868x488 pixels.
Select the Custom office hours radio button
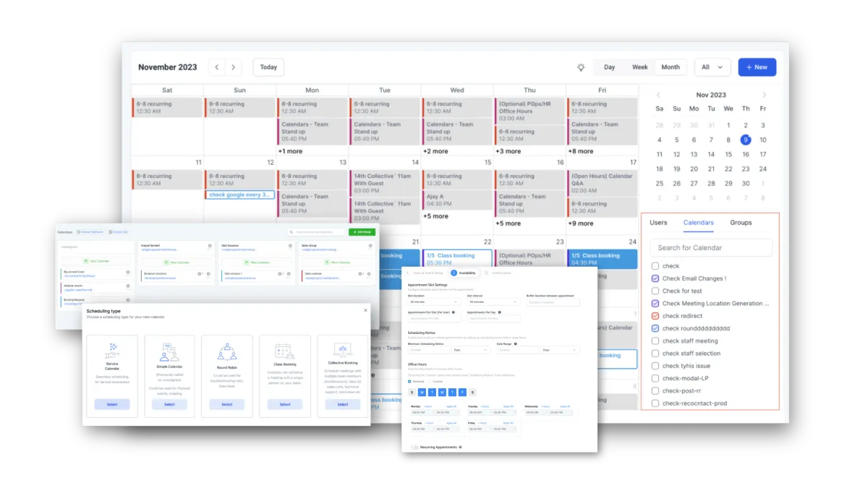[x=429, y=382]
